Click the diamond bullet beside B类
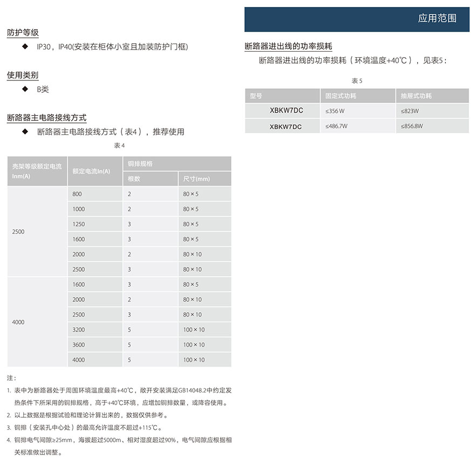 (x=25, y=89)
